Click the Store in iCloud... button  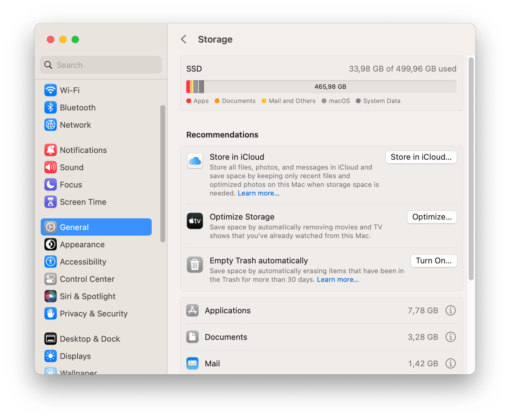pos(421,157)
